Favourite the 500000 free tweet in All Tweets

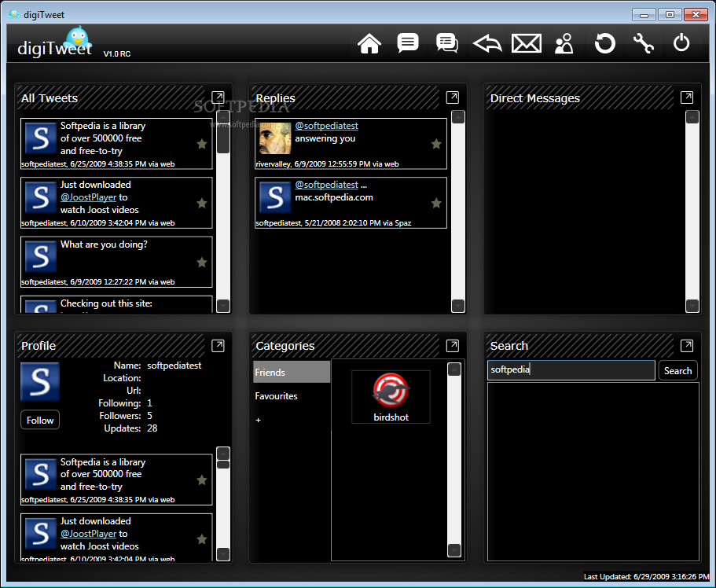click(202, 145)
